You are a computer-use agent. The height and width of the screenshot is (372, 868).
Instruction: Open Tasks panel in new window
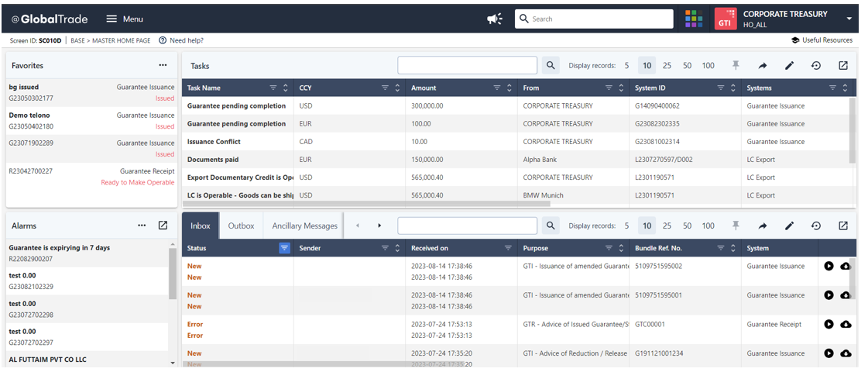pos(843,65)
